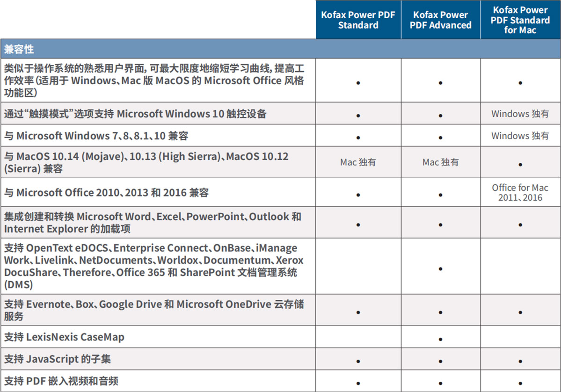This screenshot has width=561, height=392.
Task: Click "Windows 独有" in the Windows 7 compatibility row
Action: tap(520, 136)
